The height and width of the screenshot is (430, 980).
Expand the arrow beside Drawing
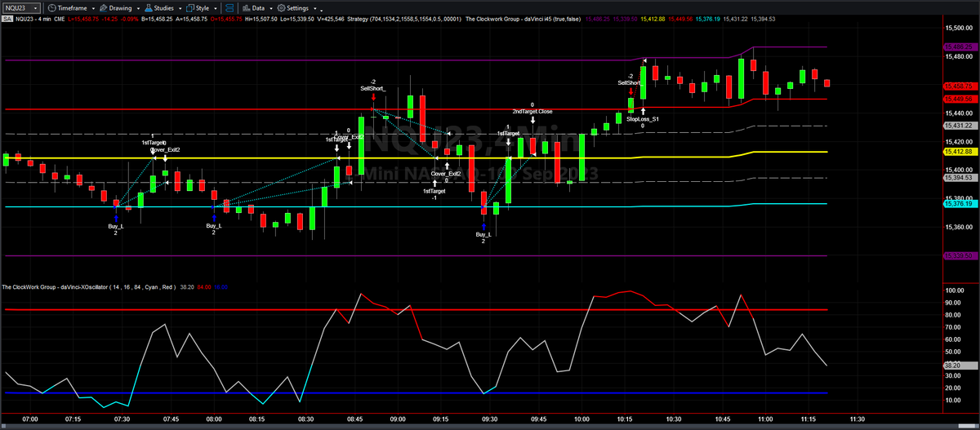[138, 7]
